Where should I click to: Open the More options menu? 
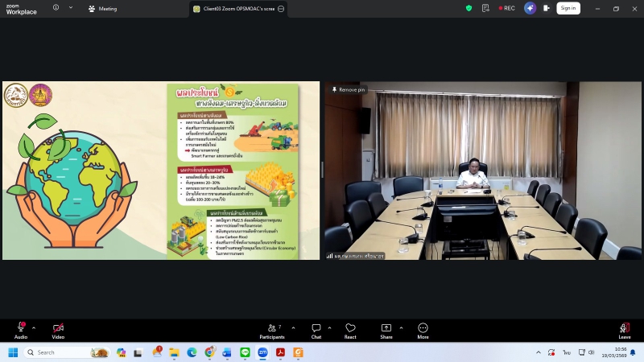[423, 327]
